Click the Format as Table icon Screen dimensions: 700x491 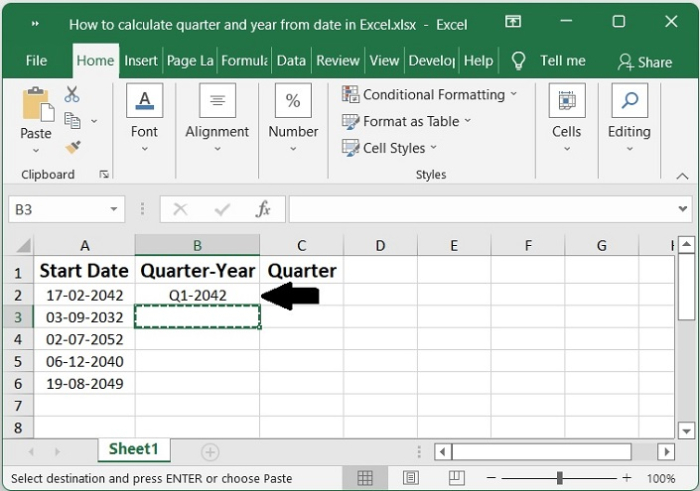point(350,121)
